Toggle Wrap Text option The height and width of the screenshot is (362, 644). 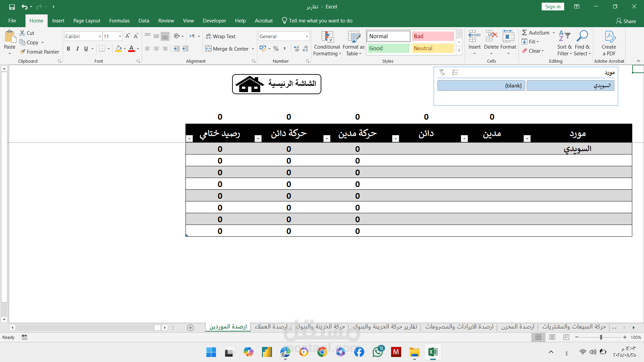pyautogui.click(x=221, y=36)
